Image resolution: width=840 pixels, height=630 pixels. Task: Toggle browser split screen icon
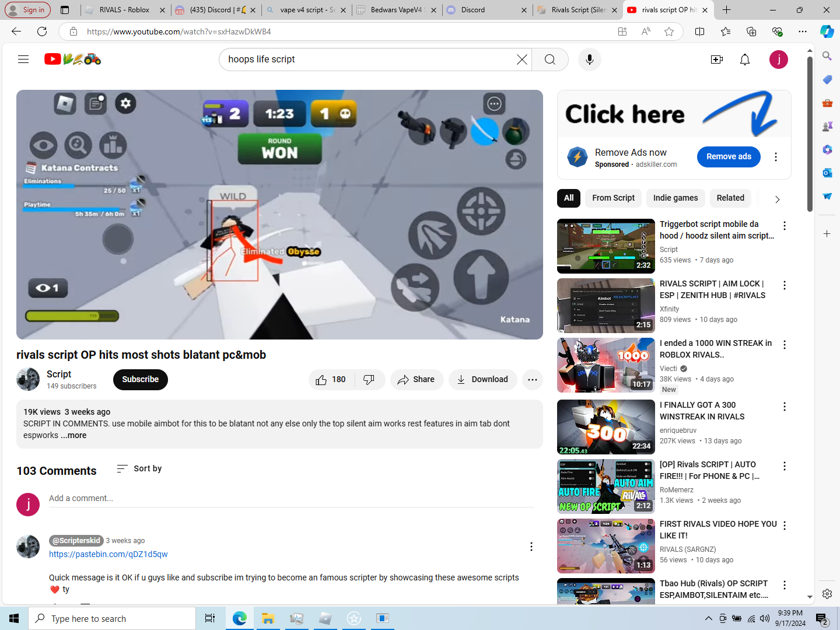click(699, 32)
